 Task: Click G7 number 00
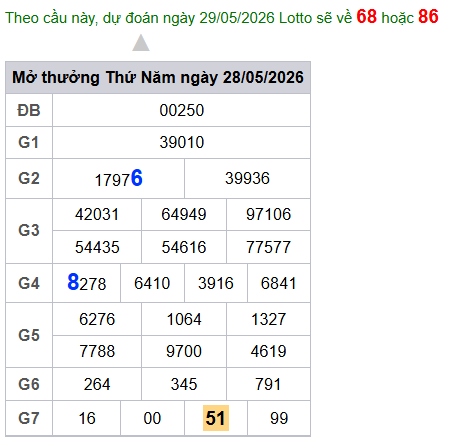click(152, 418)
